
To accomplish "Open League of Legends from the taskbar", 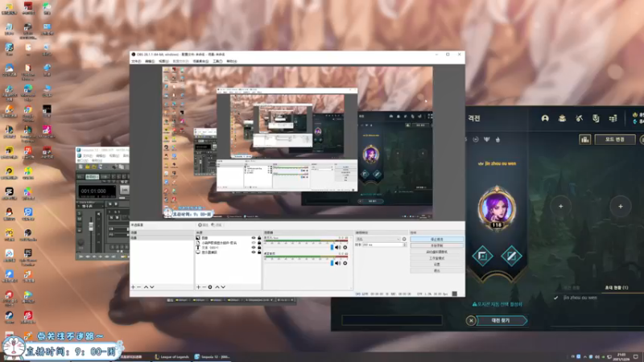I will [x=172, y=356].
